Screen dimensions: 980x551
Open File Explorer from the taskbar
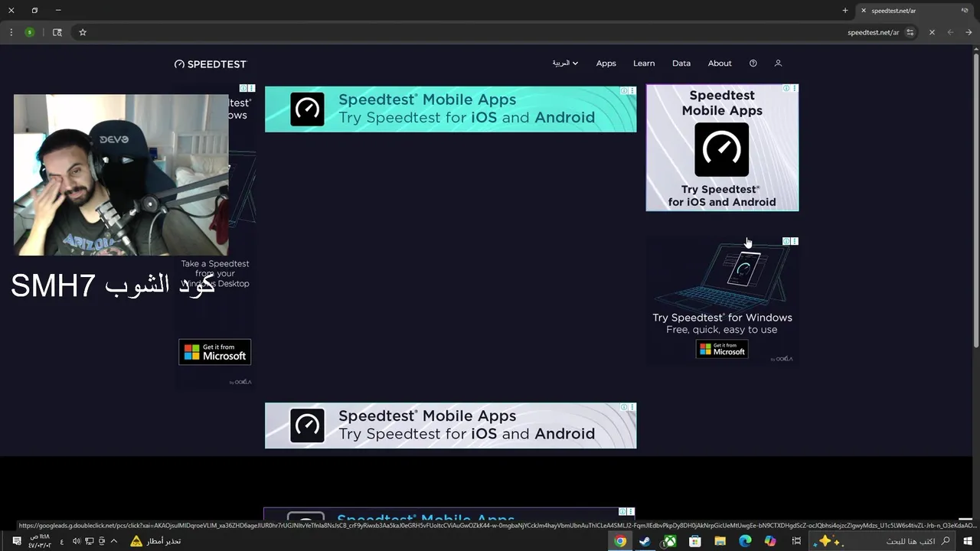(720, 541)
